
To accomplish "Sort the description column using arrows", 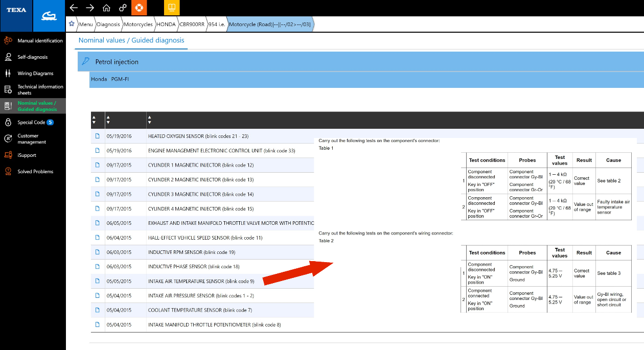I will [149, 120].
